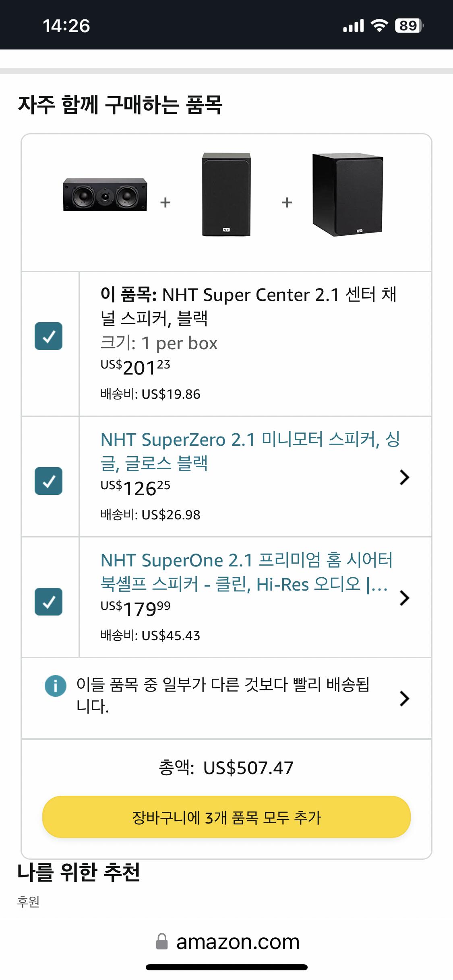Deselect the NHT SuperOne 2.1 checkbox
The width and height of the screenshot is (453, 980).
pos(48,601)
